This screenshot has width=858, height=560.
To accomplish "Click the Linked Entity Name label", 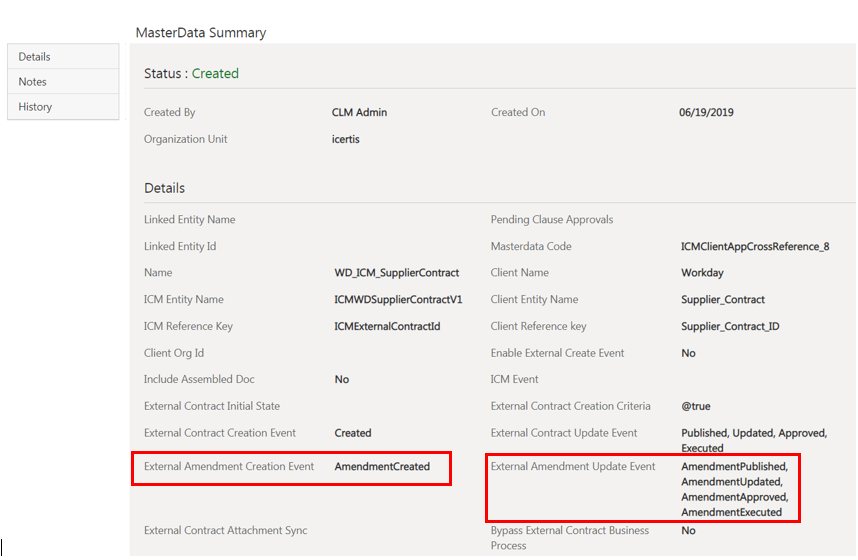I will tap(189, 220).
